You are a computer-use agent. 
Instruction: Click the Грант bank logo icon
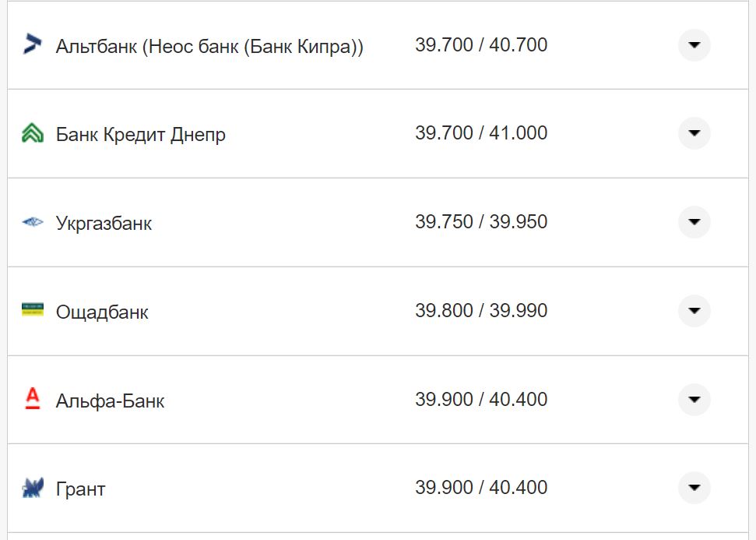coord(33,489)
